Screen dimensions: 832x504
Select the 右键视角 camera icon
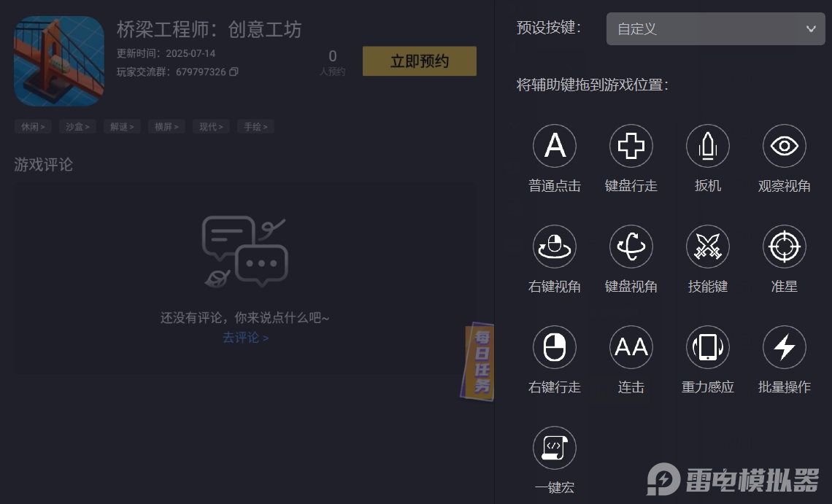[x=555, y=246]
